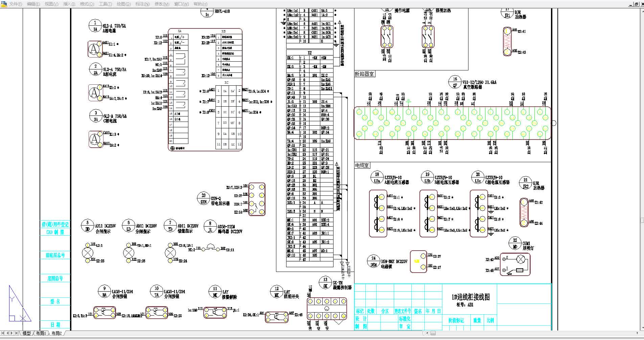Select the AD56-22SM 蜂鸣器 label
644x340 pixels.
230,229
